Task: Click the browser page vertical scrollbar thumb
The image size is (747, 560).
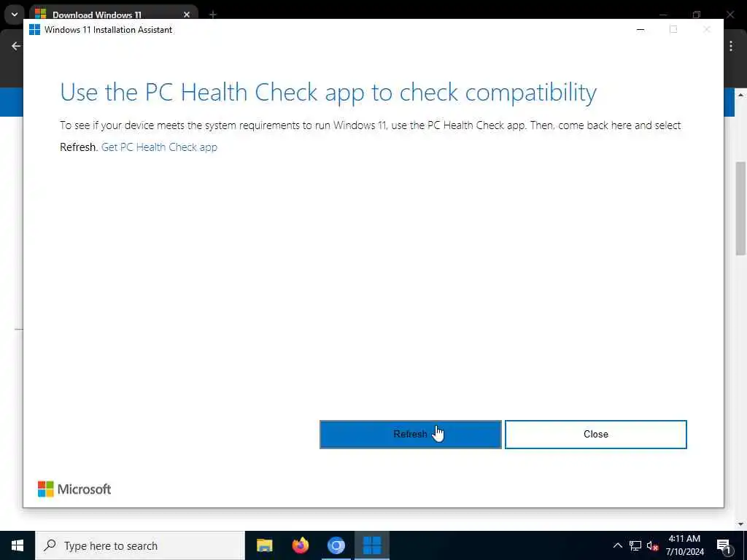Action: tap(741, 209)
